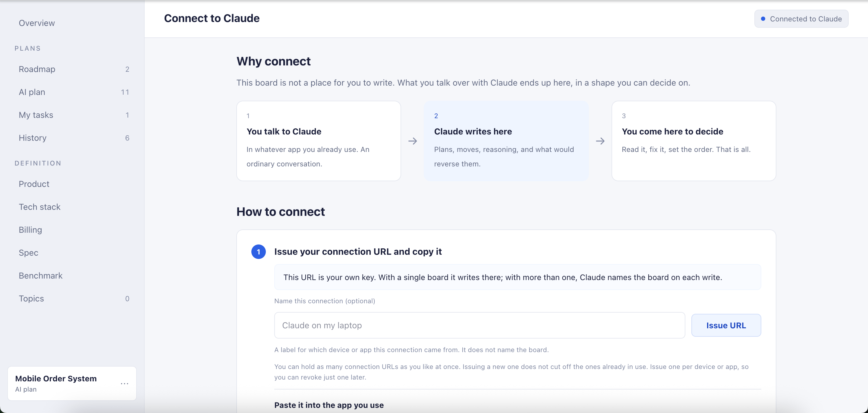
Task: Select the 'You talk to Claude' card
Action: point(319,141)
